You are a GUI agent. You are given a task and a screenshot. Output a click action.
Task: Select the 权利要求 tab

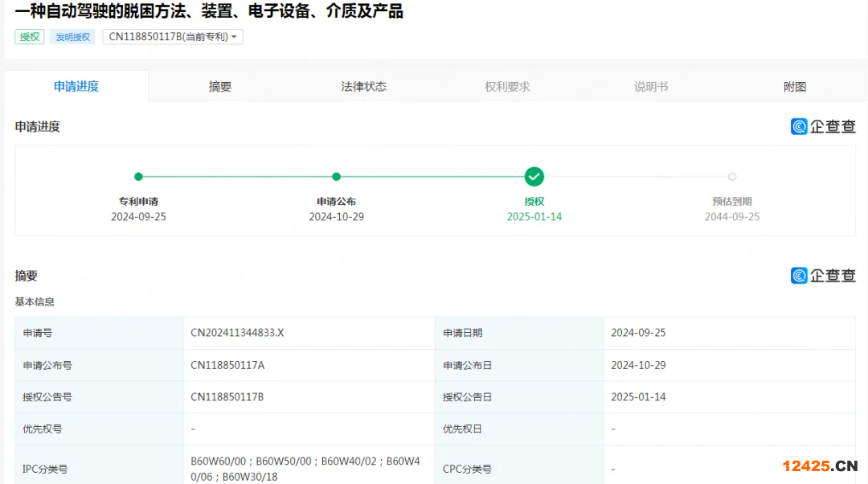click(x=507, y=87)
